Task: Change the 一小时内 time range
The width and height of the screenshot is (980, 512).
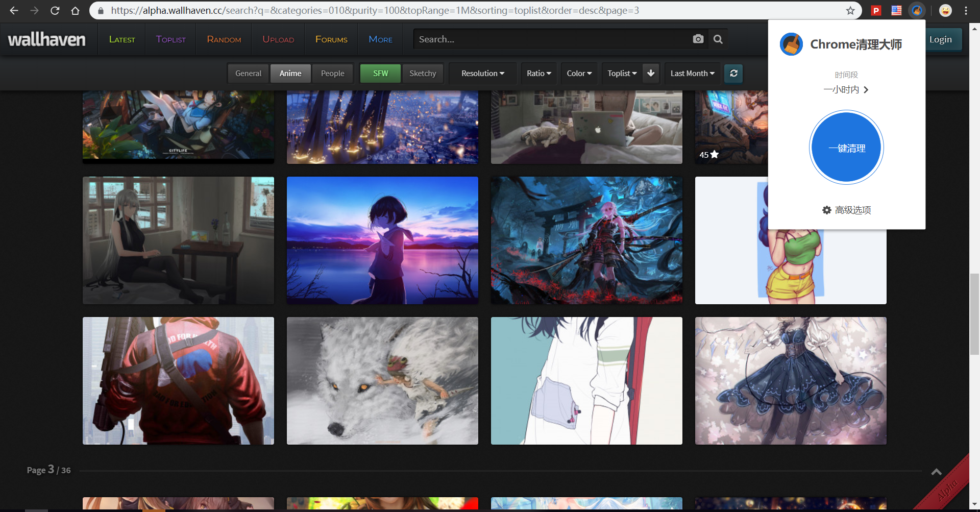Action: [x=846, y=89]
